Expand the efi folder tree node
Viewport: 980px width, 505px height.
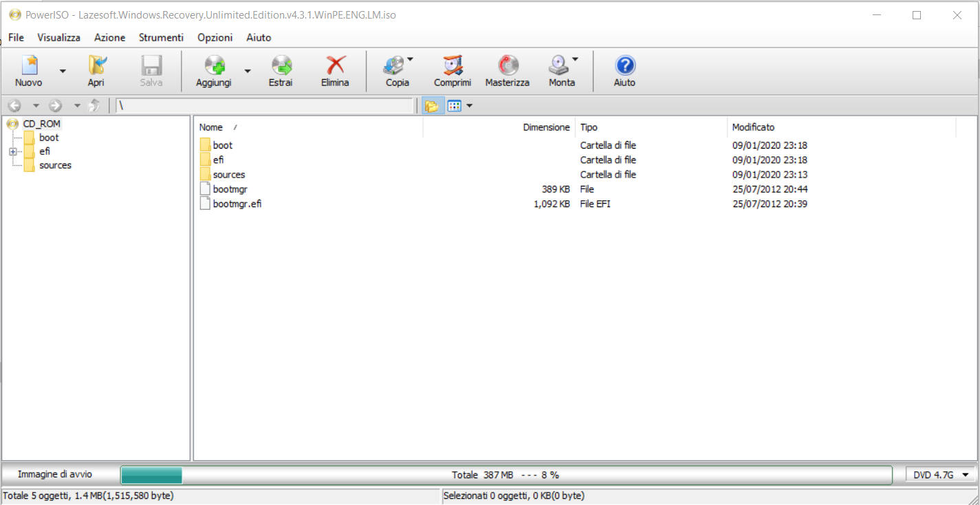pyautogui.click(x=12, y=151)
